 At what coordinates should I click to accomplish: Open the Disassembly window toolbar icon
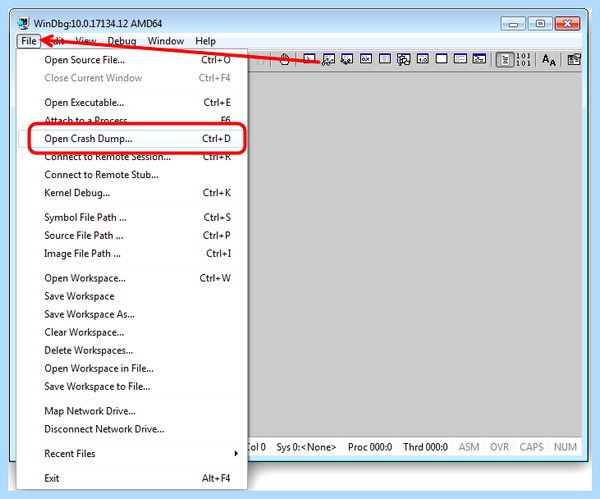tap(422, 59)
